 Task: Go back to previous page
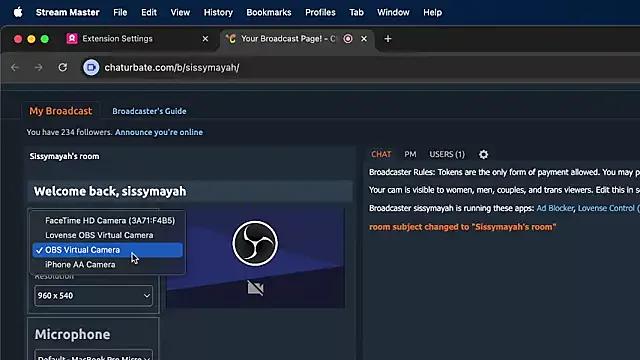pyautogui.click(x=15, y=67)
